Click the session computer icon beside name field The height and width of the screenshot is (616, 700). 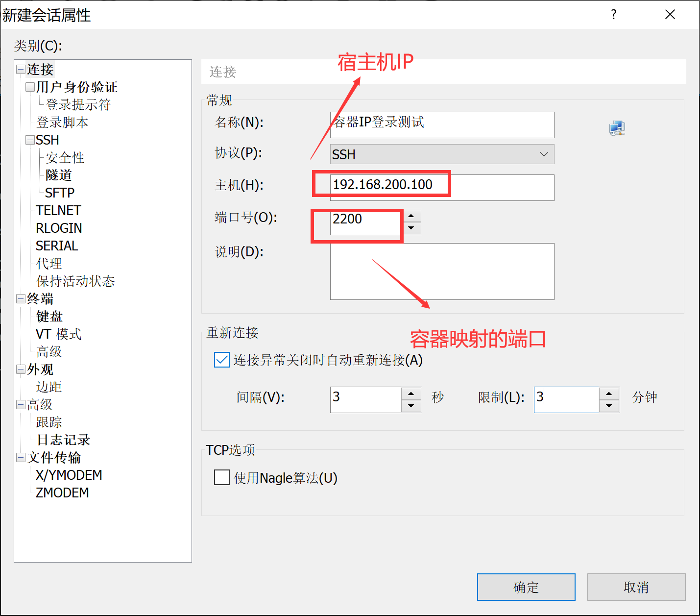(617, 128)
